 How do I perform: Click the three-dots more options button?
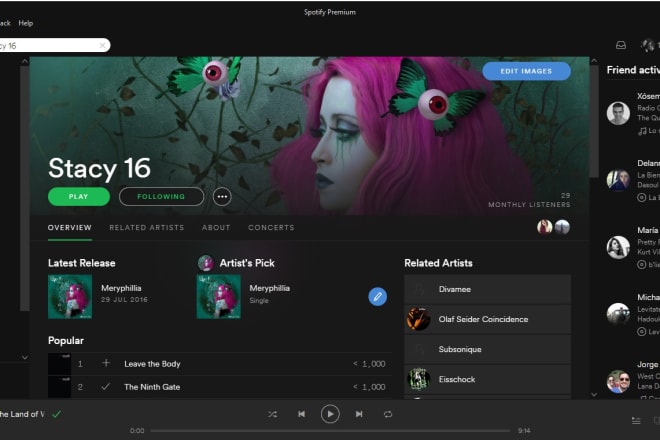[x=222, y=197]
